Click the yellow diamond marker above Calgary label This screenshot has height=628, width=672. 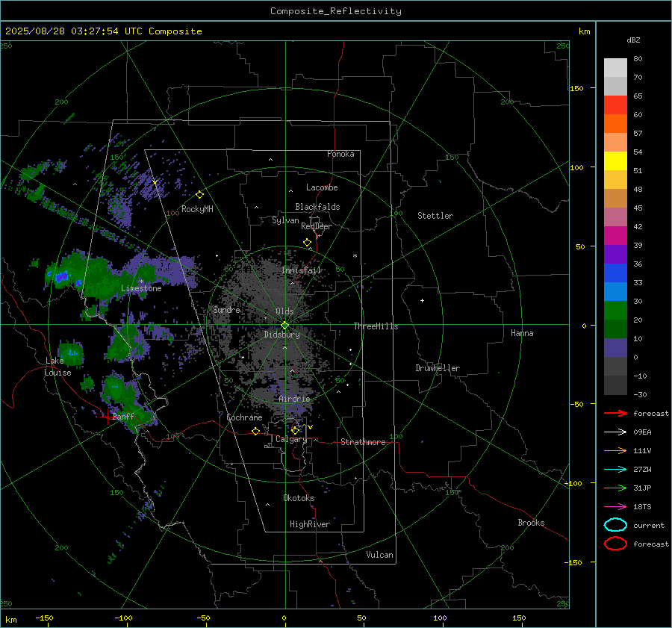click(x=295, y=430)
